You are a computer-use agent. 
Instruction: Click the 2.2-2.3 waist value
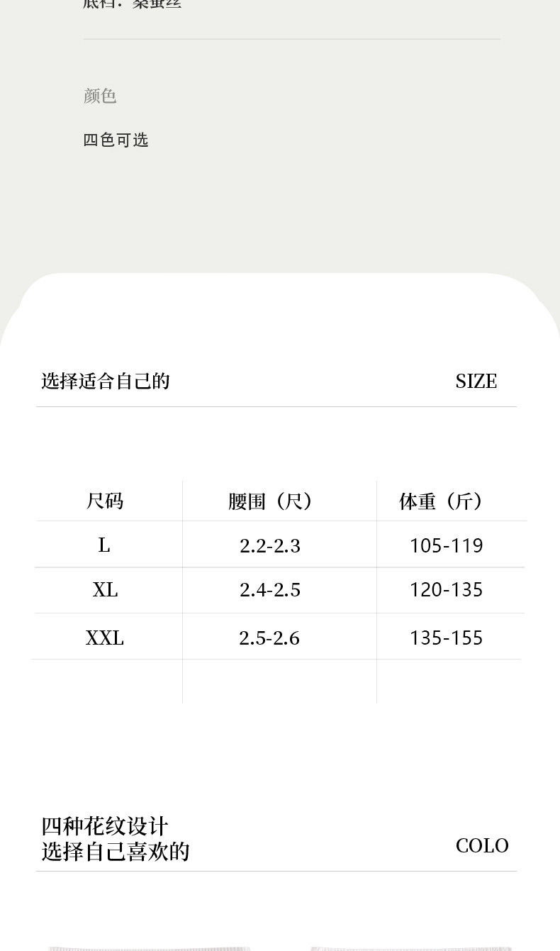tap(270, 545)
